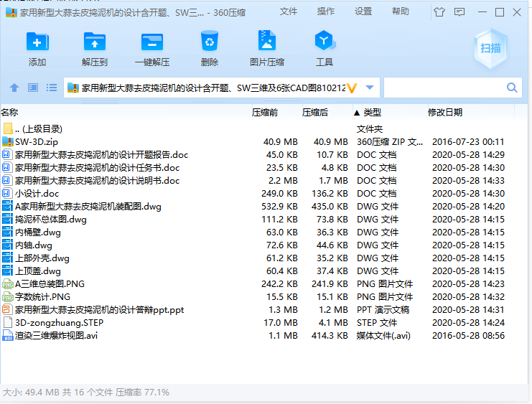Select the 捣泥杯总体图.dwg file icon
This screenshot has height=404, width=532.
click(7, 219)
